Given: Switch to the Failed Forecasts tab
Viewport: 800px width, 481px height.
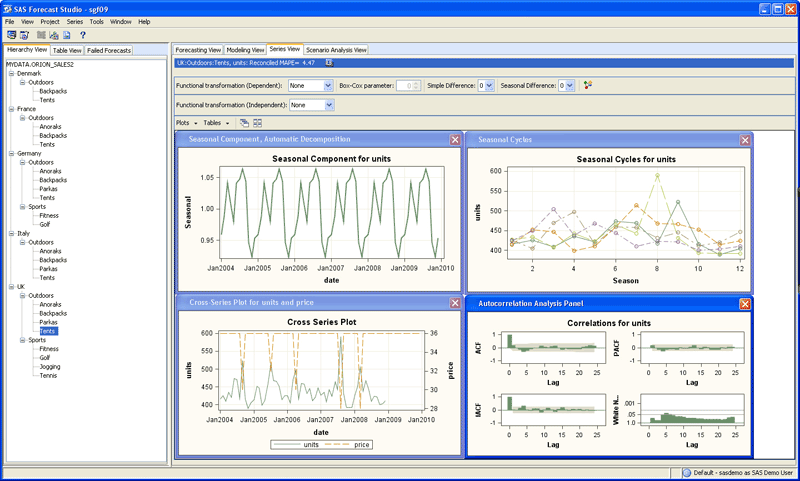Looking at the screenshot, I should (109, 50).
